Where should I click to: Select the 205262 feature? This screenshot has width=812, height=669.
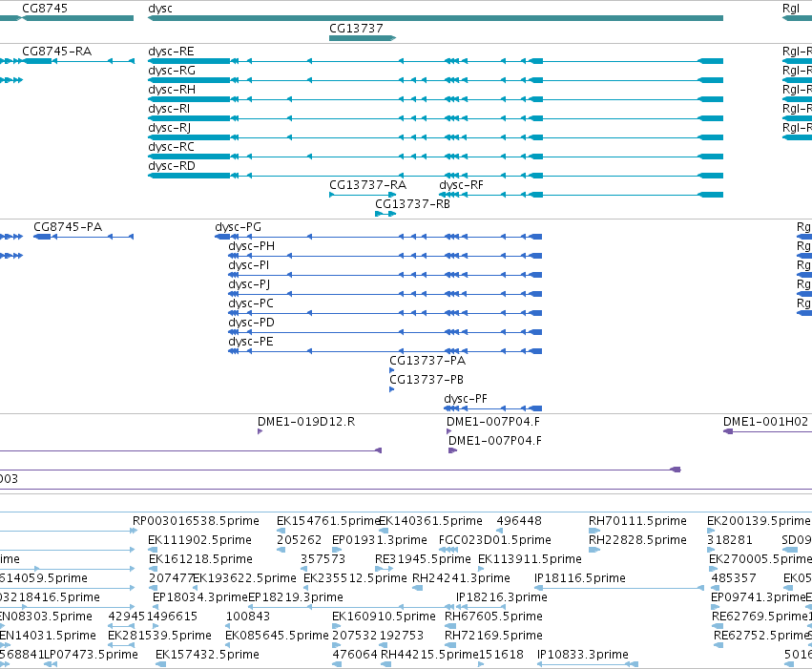[281, 550]
